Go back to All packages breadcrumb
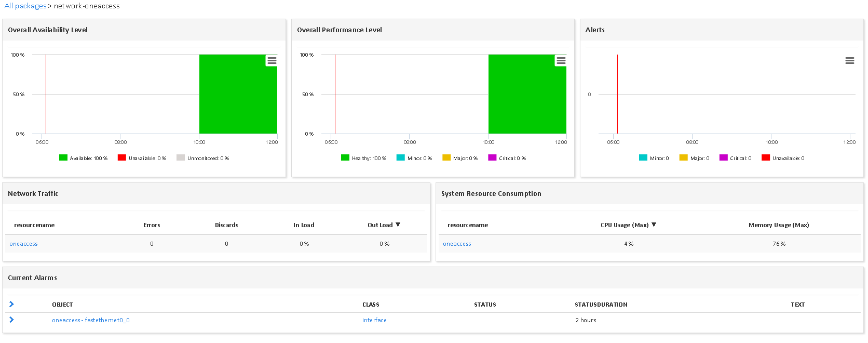The image size is (868, 343). [25, 6]
